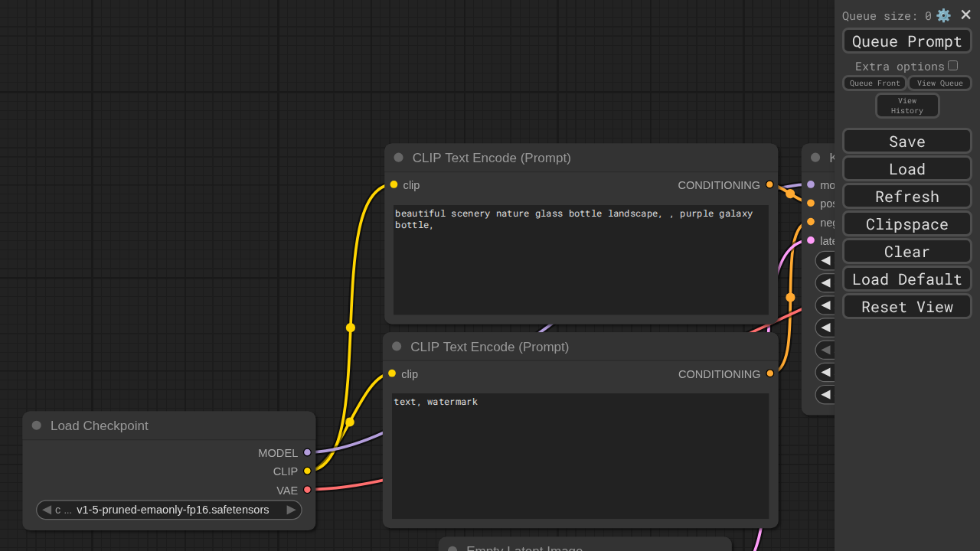Viewport: 980px width, 551px height.
Task: Select the previous checkpoint with the left arrow
Action: point(47,510)
